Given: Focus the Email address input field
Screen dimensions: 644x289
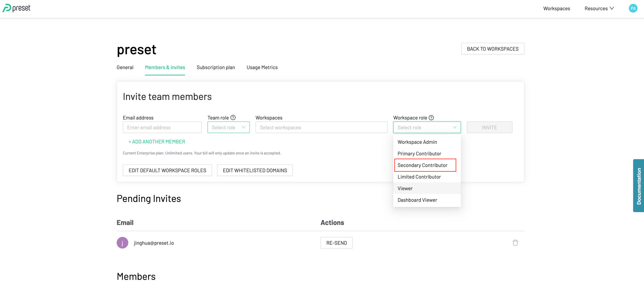Looking at the screenshot, I should click(162, 127).
